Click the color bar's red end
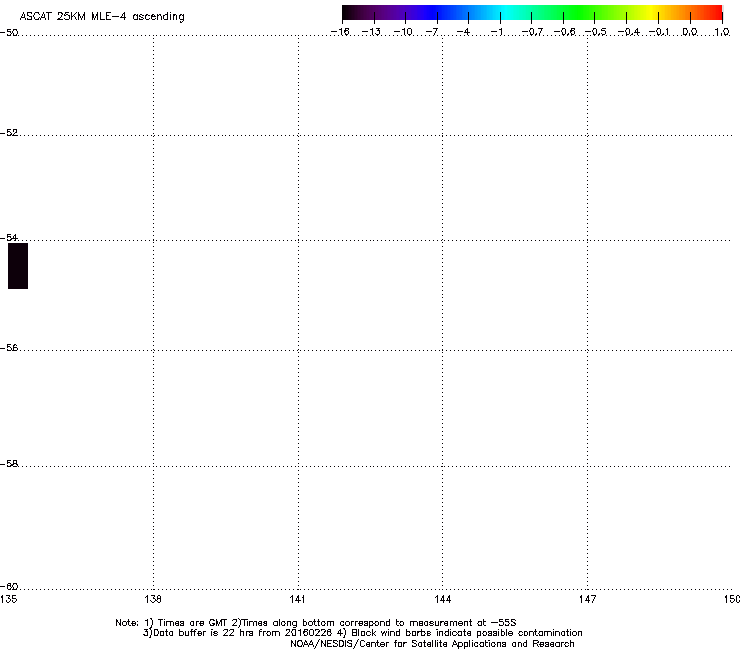740x650 pixels. (x=715, y=13)
